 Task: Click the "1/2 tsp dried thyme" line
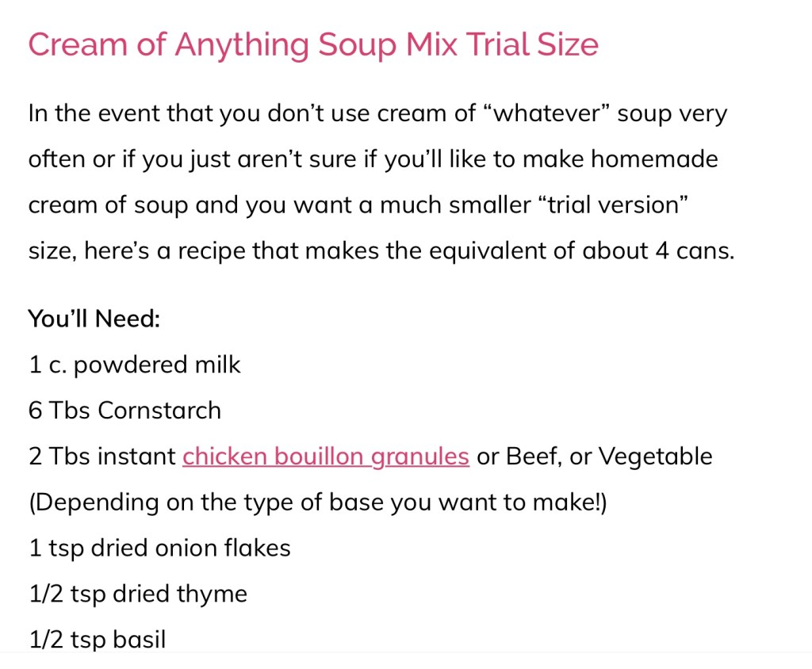138,594
